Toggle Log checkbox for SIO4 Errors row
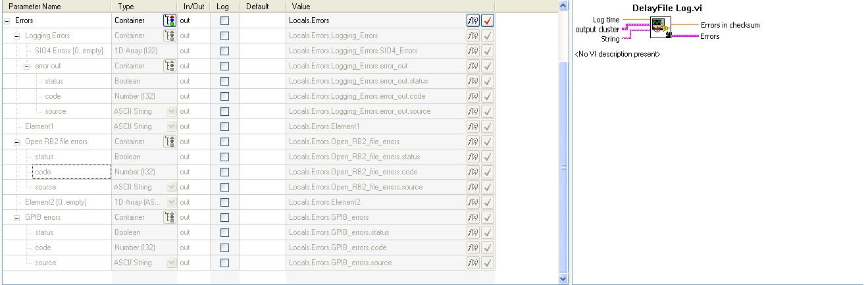Screen dimensions: 868x285 click(x=224, y=51)
